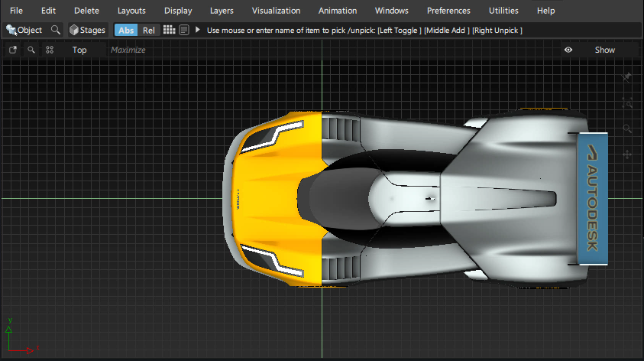Toggle the eye visibility icon beside Show
Screen dimensions: 644x361
click(x=568, y=50)
